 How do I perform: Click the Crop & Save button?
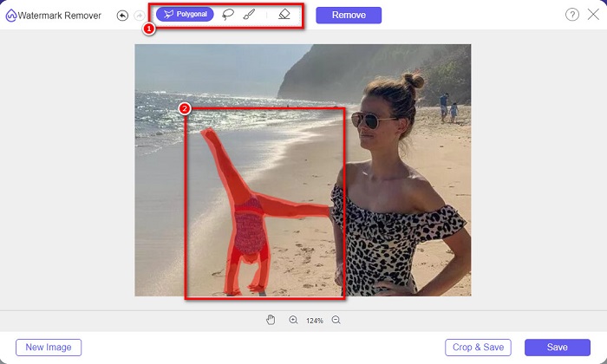coord(478,348)
